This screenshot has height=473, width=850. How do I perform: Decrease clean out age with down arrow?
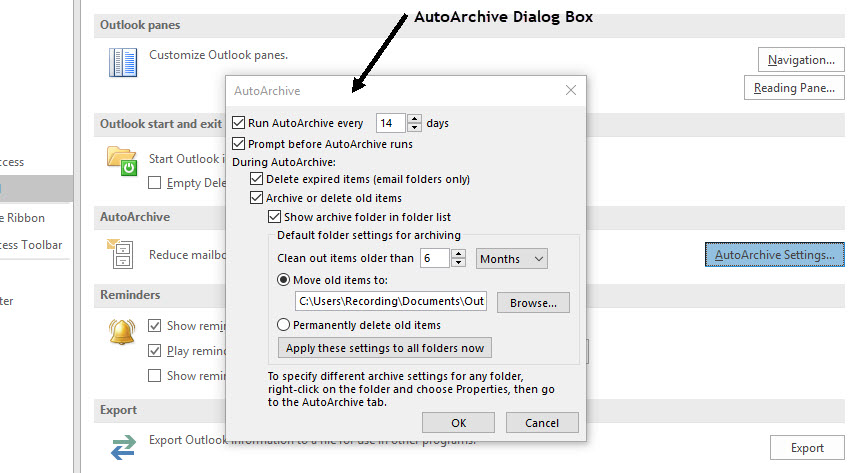[x=459, y=263]
